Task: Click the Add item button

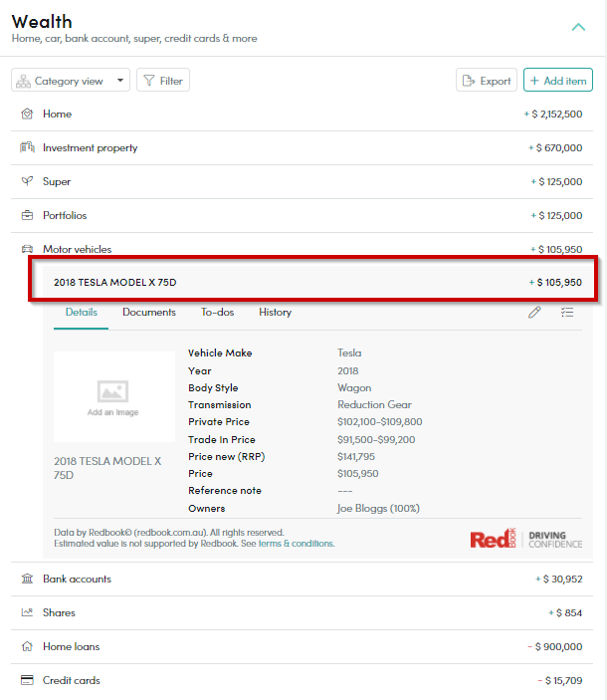Action: (558, 81)
